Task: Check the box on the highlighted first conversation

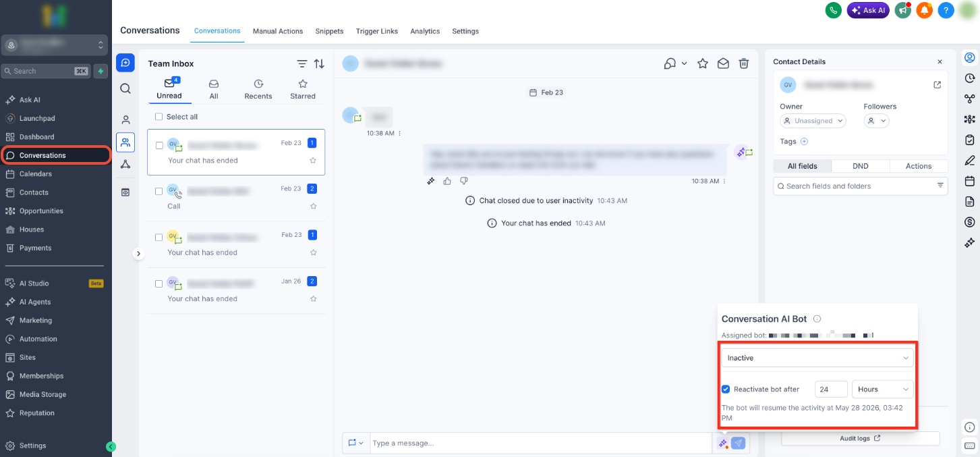Action: coord(159,145)
